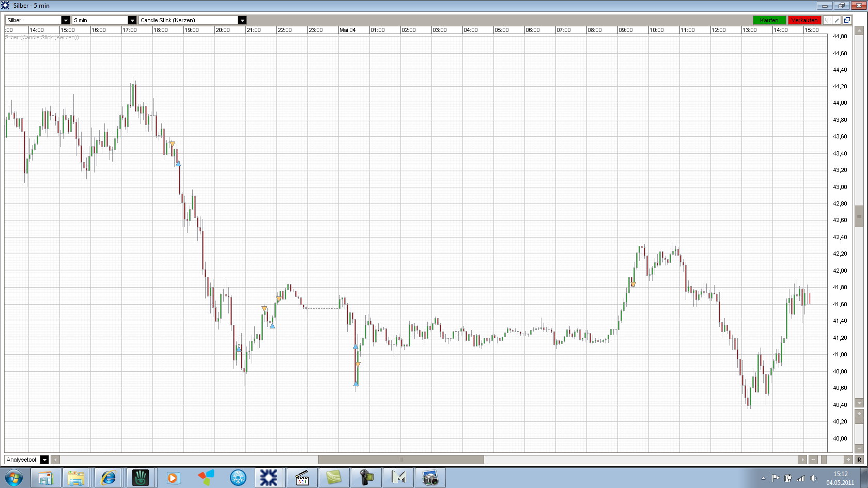Open Windows Media Player from taskbar
Screen dimensions: 868x488
[173, 478]
